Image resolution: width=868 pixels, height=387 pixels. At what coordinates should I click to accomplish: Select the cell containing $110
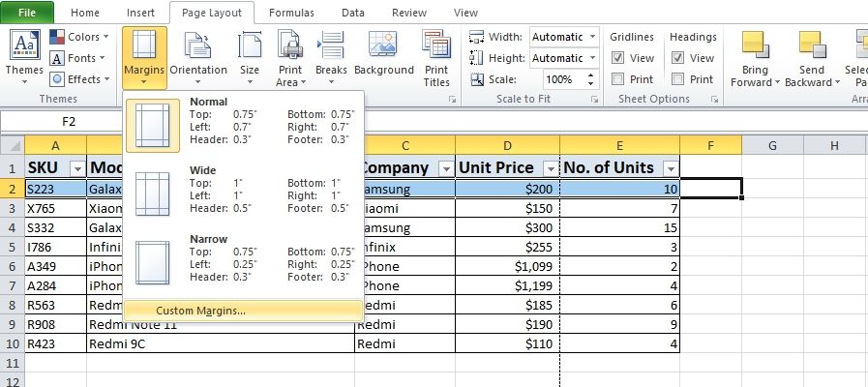pyautogui.click(x=508, y=343)
